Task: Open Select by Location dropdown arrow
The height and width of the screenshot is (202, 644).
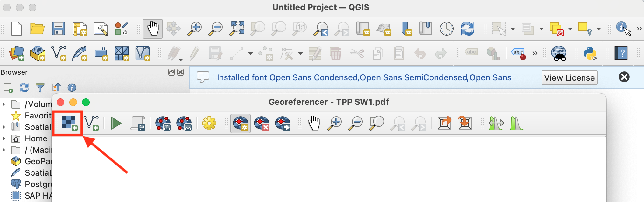Action: pyautogui.click(x=599, y=29)
